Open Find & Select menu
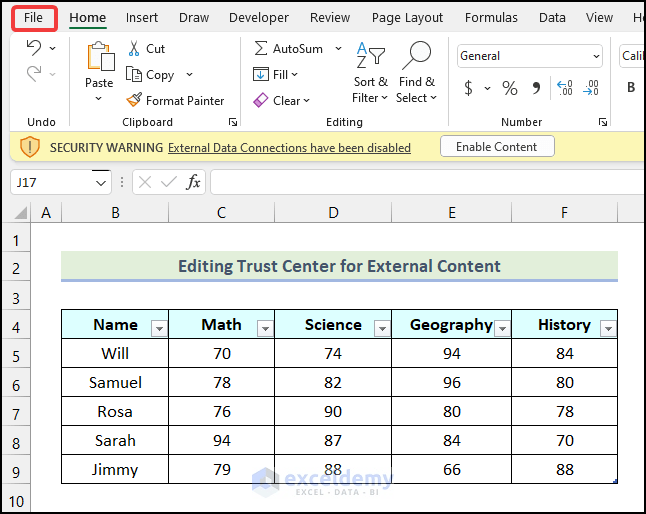Image resolution: width=646 pixels, height=514 pixels. pos(417,73)
